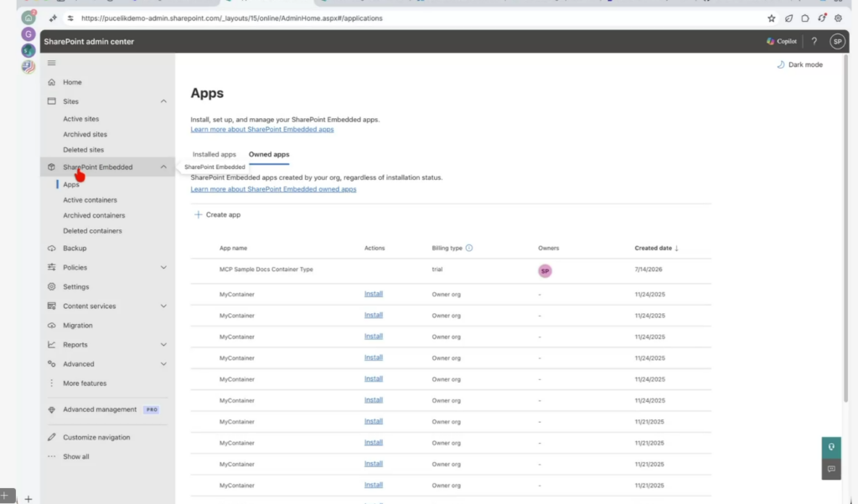Click the Content services icon
The height and width of the screenshot is (504, 858).
coord(51,306)
